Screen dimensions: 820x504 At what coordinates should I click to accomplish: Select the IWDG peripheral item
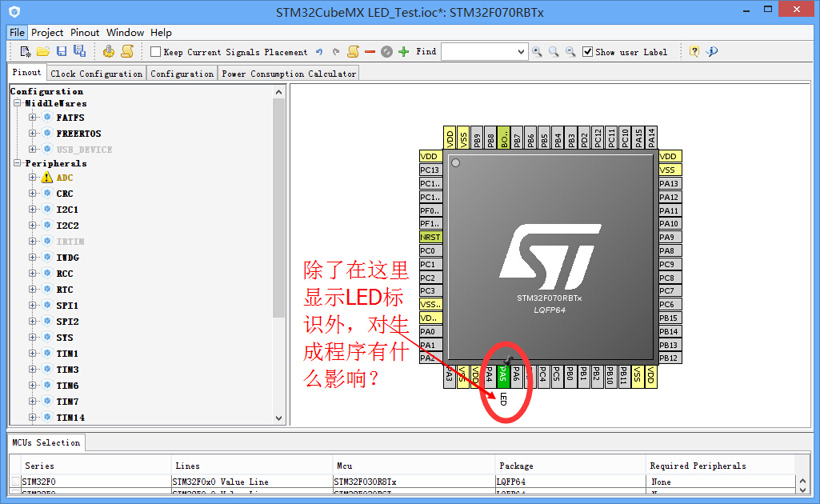click(x=67, y=258)
